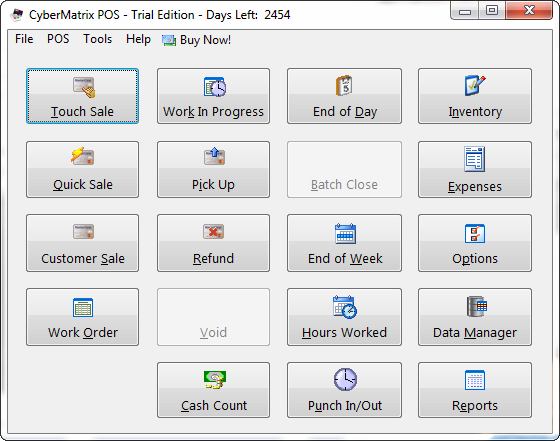Viewport: 560px width, 441px height.
Task: Click the Work In Progress clock icon
Action: (215, 87)
